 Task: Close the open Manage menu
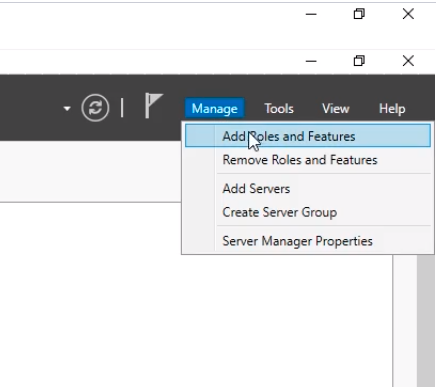click(x=214, y=108)
